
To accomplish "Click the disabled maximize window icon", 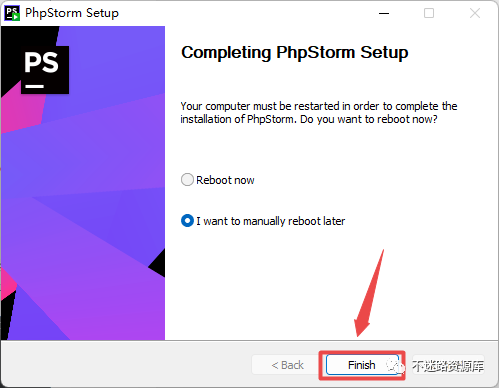I will [x=429, y=13].
